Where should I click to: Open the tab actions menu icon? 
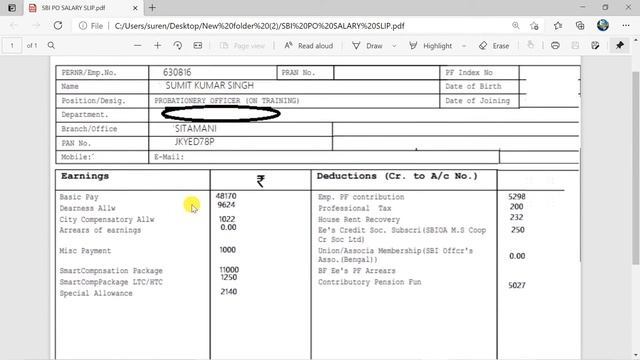click(x=12, y=8)
